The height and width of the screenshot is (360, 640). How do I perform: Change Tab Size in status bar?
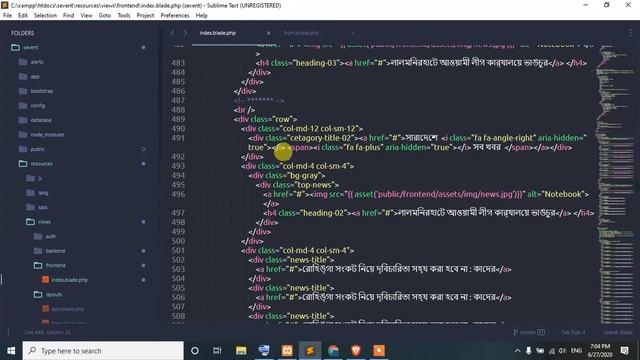coord(573,332)
